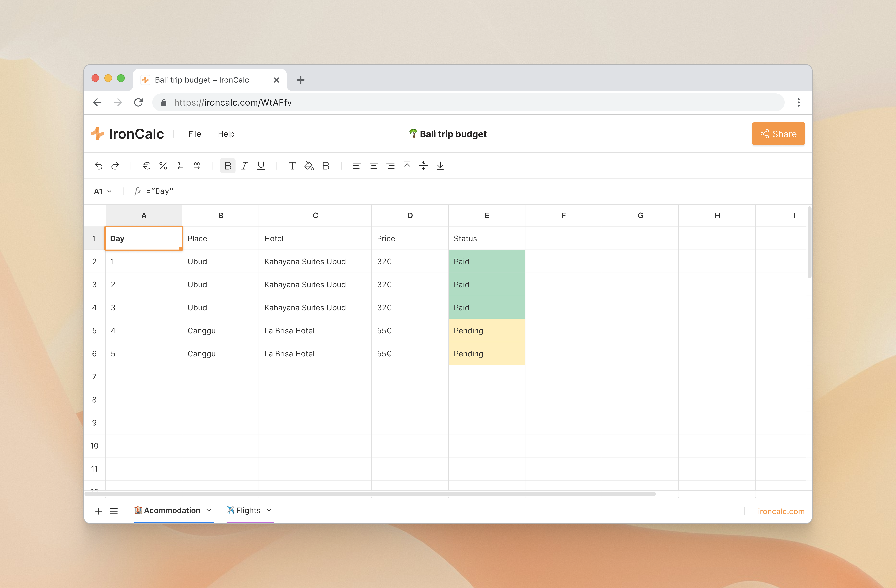Open the Flights sheet options menu
Viewport: 896px width, 588px height.
269,510
